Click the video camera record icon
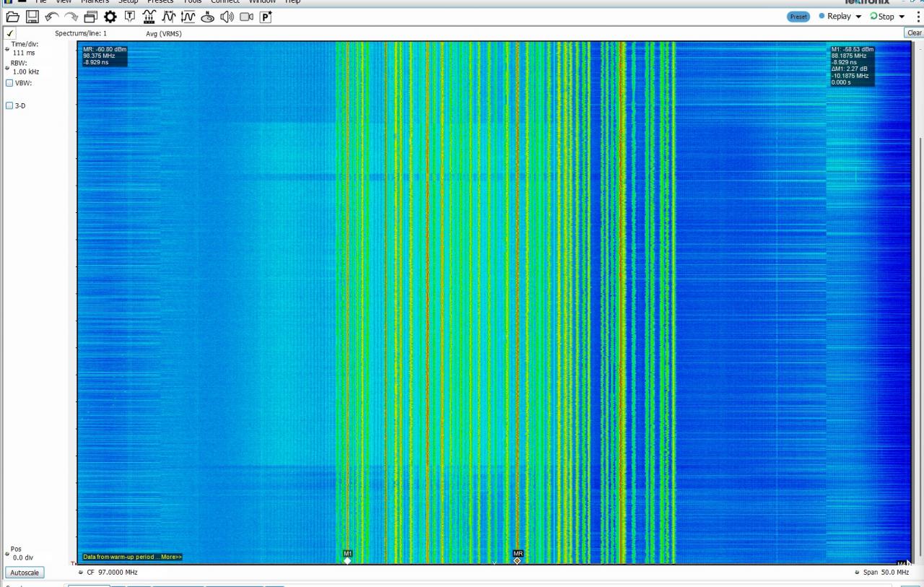 pos(246,17)
